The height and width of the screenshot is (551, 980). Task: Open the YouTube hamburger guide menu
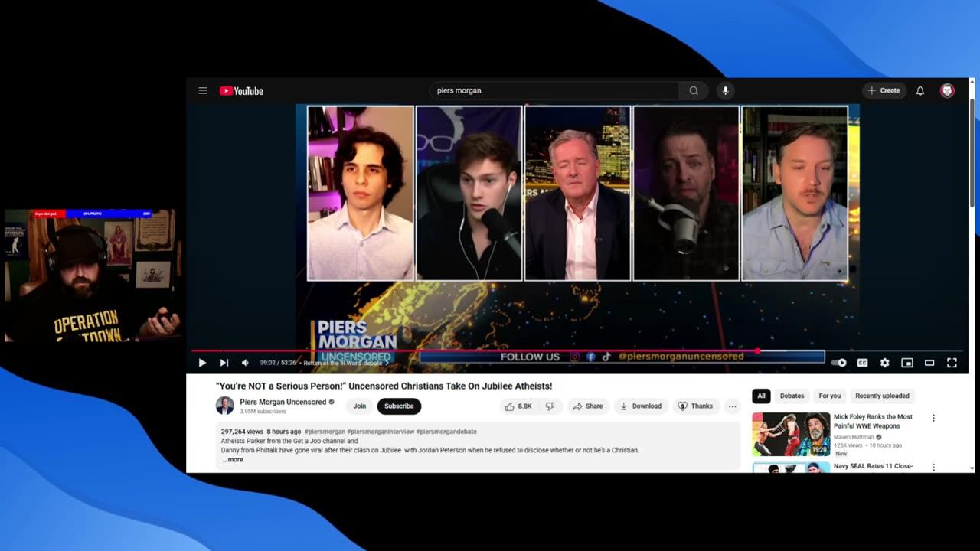click(203, 90)
